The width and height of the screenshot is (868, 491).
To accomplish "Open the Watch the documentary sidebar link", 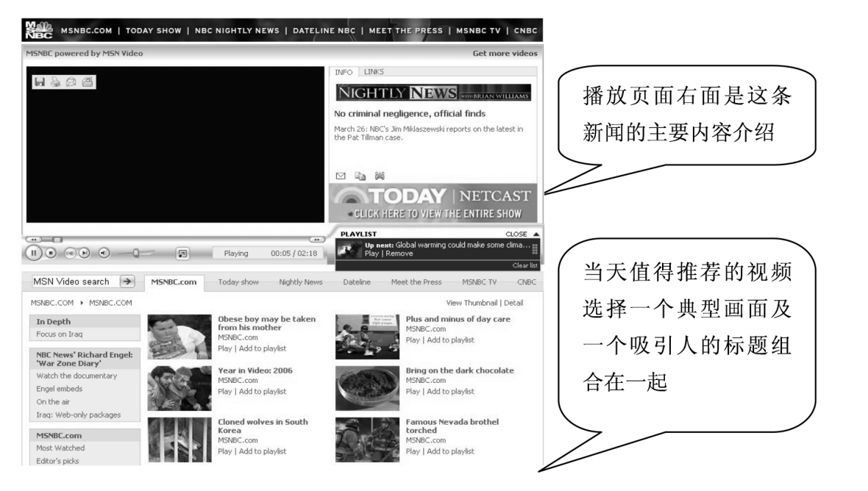I will [77, 376].
